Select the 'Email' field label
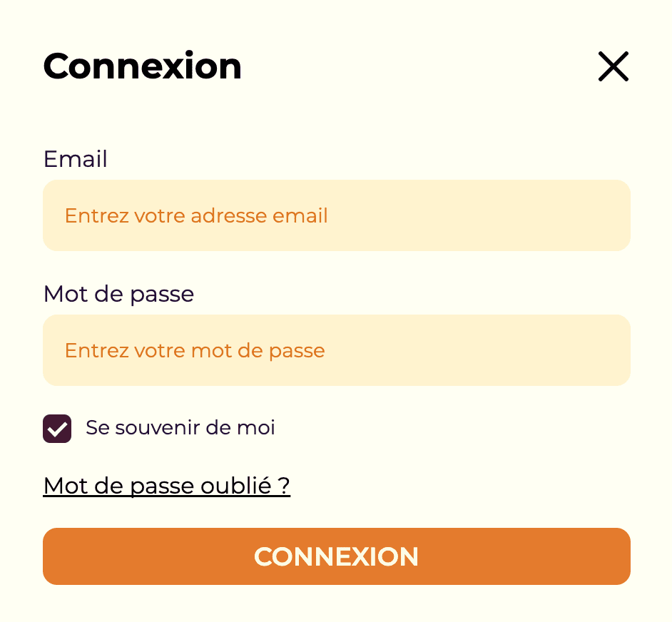This screenshot has width=672, height=622. 75,159
